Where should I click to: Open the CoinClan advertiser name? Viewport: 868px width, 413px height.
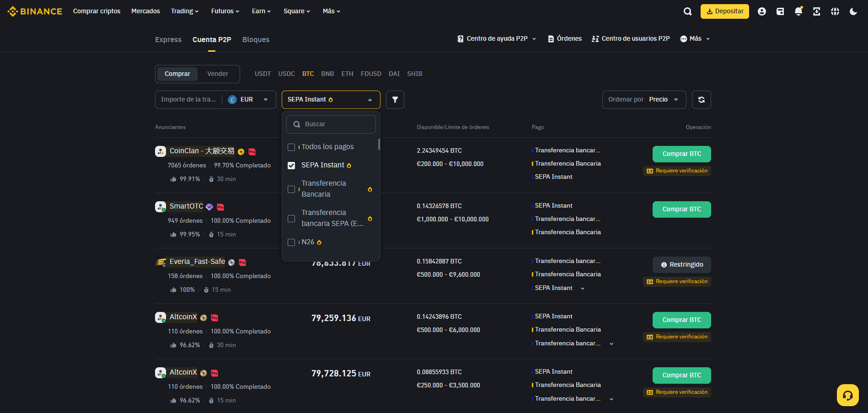[202, 151]
